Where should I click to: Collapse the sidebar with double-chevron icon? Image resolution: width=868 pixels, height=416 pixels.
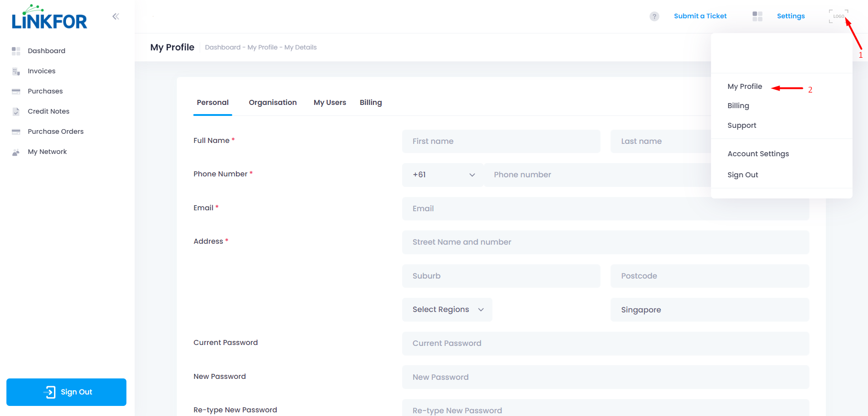[116, 16]
